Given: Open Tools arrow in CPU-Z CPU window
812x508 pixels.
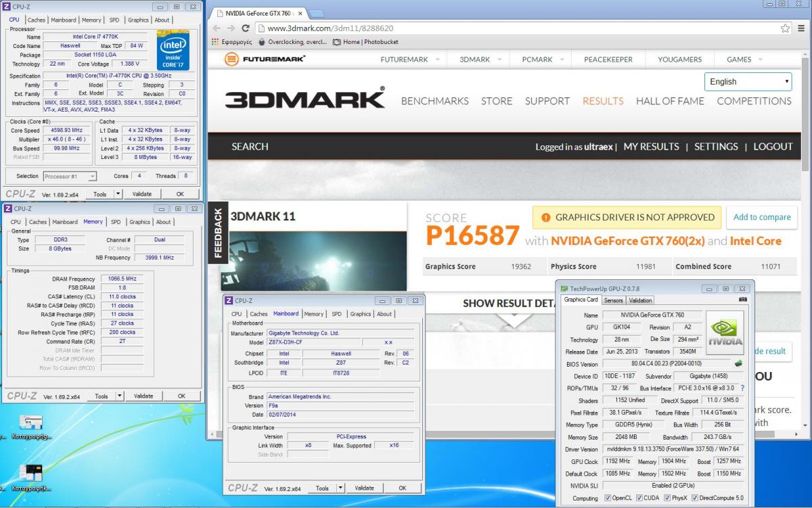Looking at the screenshot, I should point(118,193).
